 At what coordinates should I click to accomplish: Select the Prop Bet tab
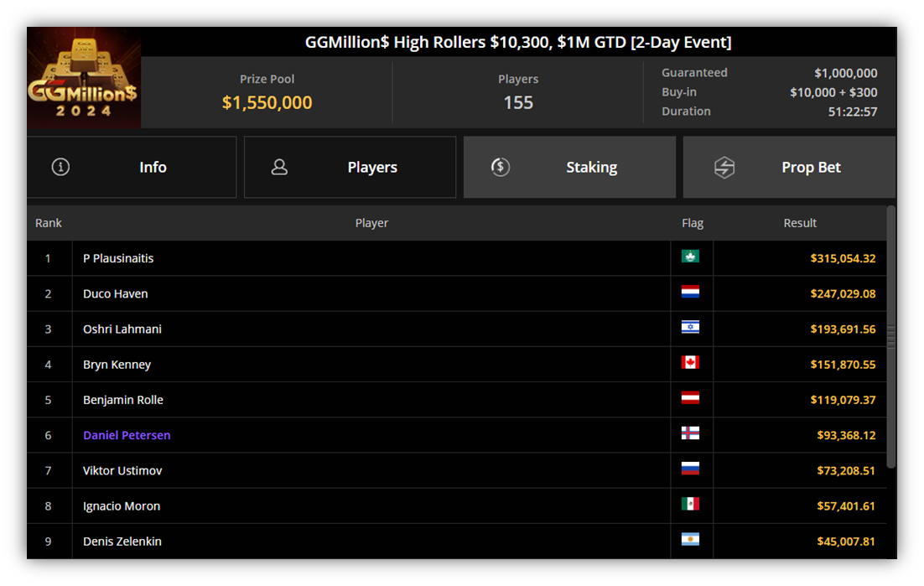coord(789,168)
